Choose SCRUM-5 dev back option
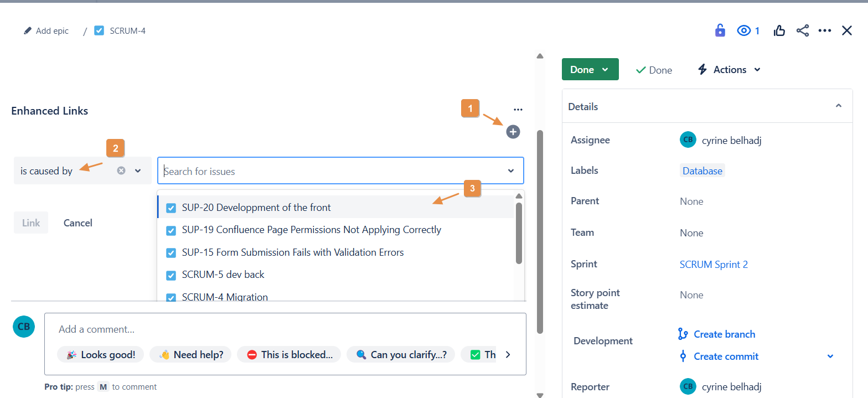This screenshot has width=868, height=398. (x=223, y=275)
